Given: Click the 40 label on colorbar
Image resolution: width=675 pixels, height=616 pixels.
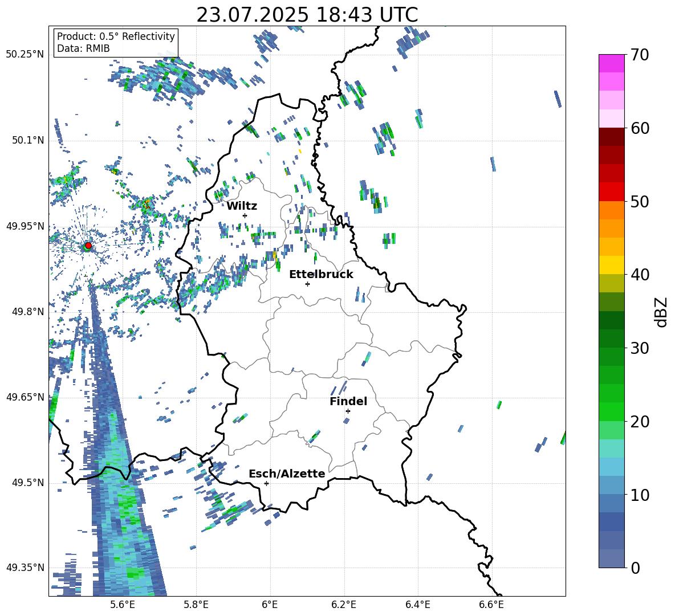Looking at the screenshot, I should click(x=640, y=275).
